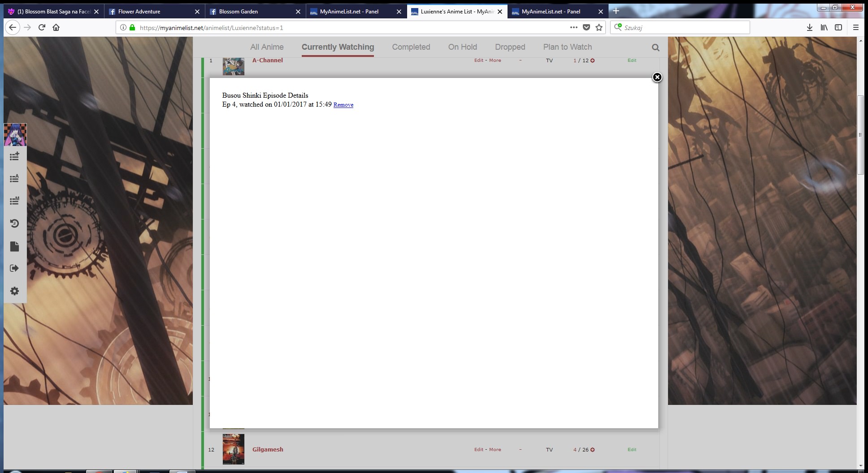The image size is (868, 473).
Task: Switch to the On Hold tab
Action: tap(463, 47)
